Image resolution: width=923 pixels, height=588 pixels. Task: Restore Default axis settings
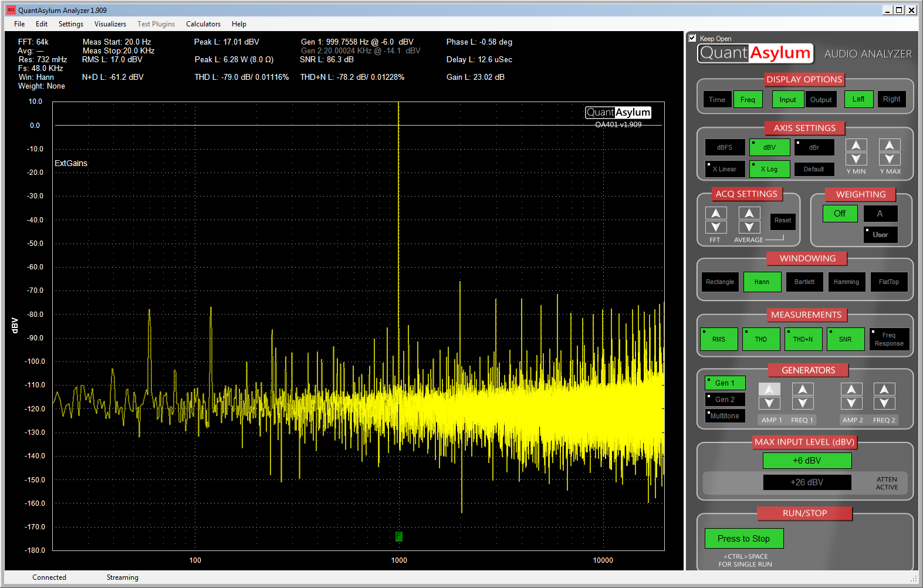coord(814,169)
